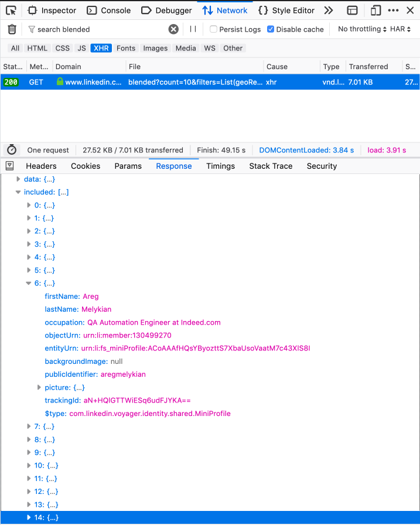Filter requests by Images
The image size is (420, 525).
155,48
